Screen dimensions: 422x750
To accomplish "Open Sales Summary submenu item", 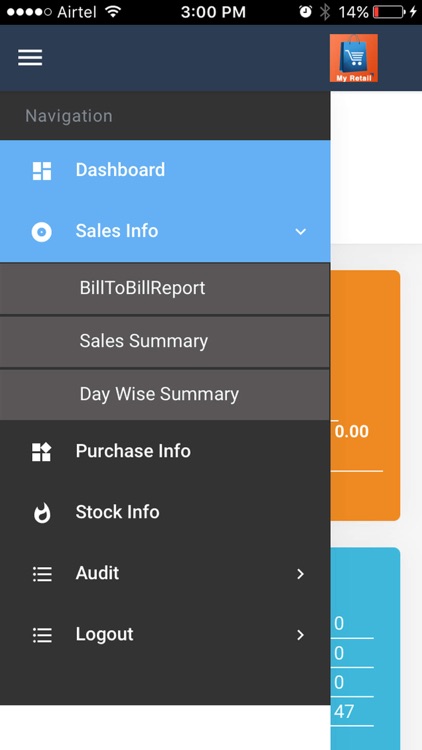I will pos(165,342).
